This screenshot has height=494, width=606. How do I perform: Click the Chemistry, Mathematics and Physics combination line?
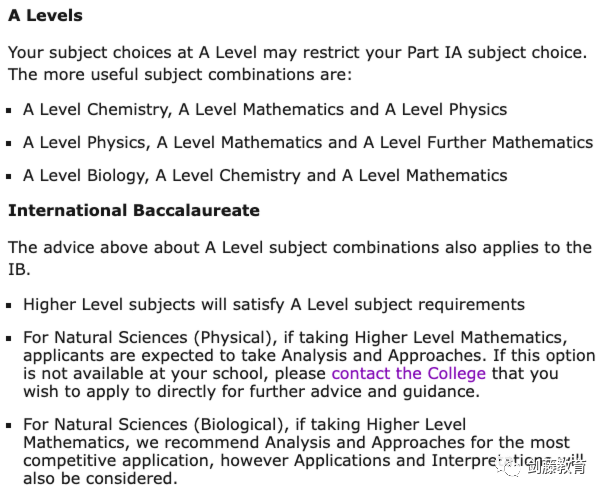(x=265, y=110)
